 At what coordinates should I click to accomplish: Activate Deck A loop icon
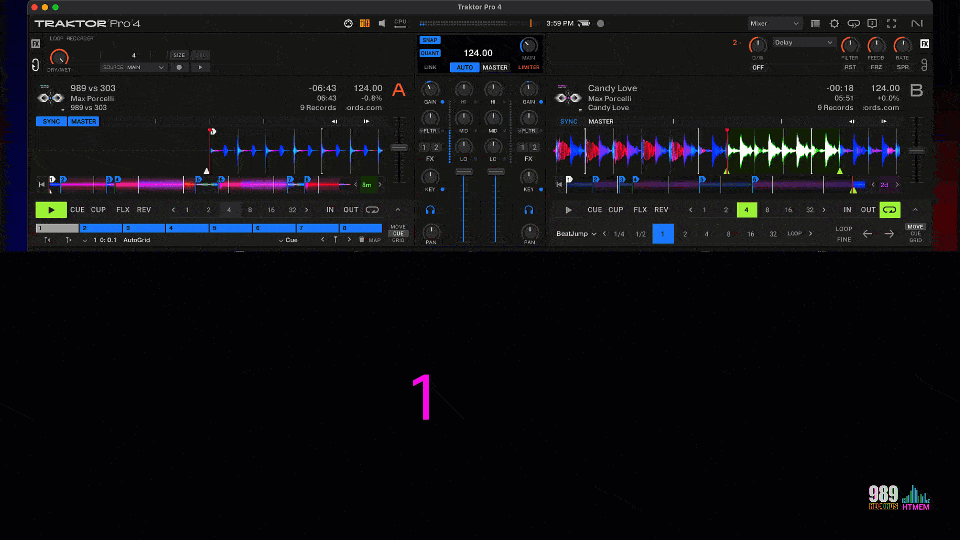[372, 210]
